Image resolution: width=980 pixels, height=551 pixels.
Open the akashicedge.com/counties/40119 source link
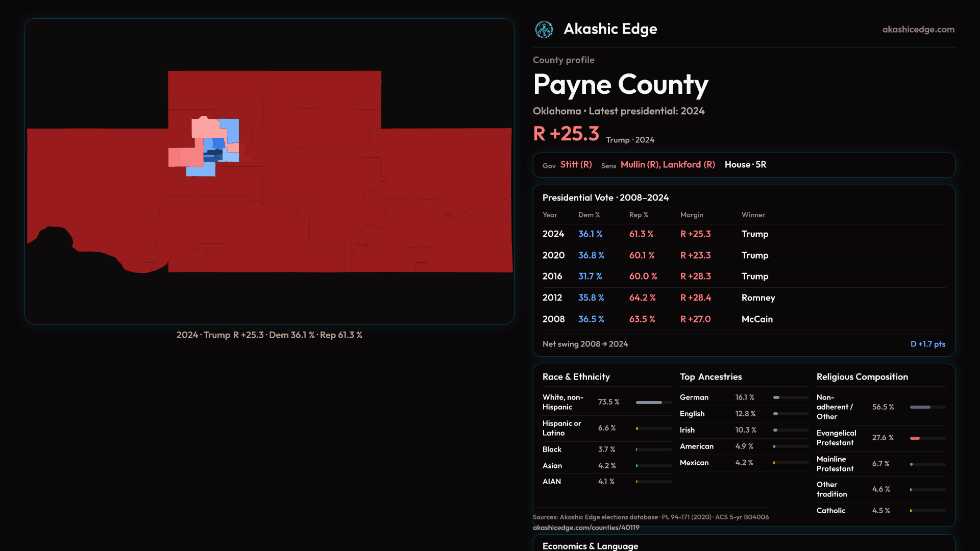(585, 528)
